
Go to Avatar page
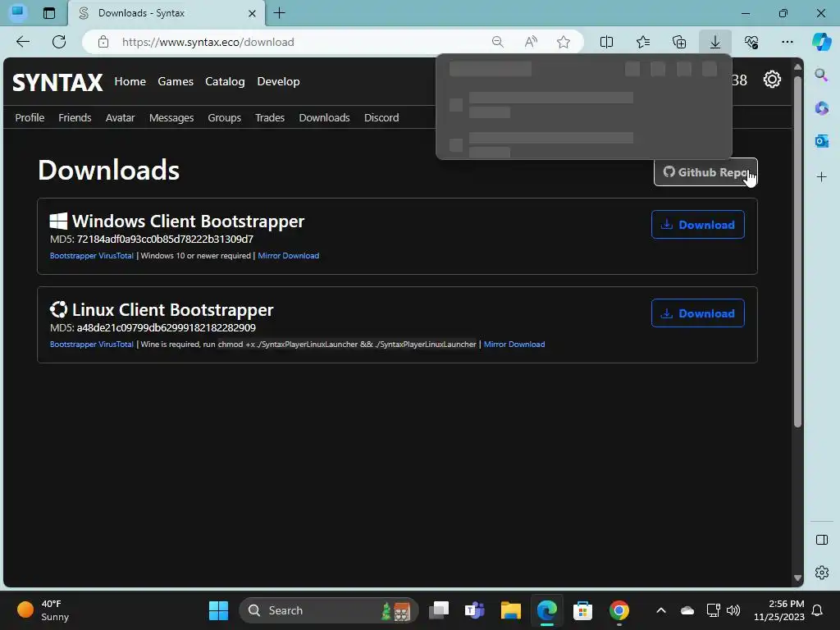(x=120, y=117)
